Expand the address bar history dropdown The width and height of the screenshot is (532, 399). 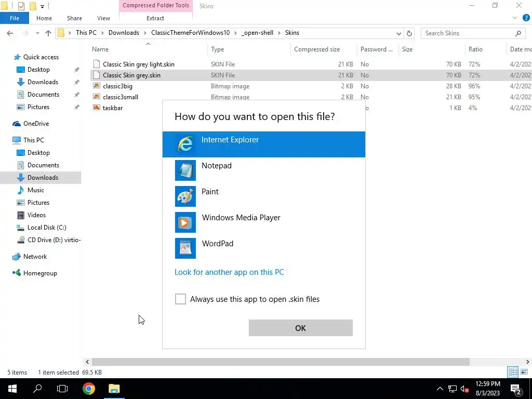point(398,33)
